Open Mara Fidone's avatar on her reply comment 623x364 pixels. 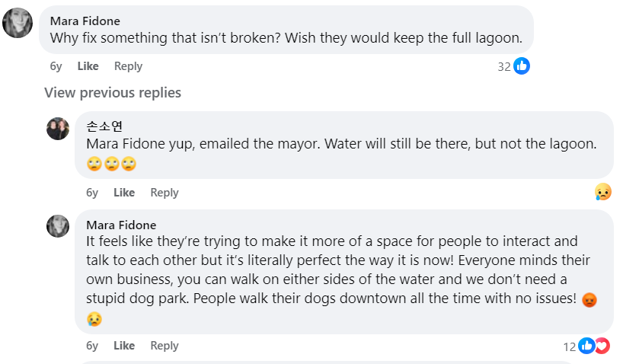[x=58, y=226]
